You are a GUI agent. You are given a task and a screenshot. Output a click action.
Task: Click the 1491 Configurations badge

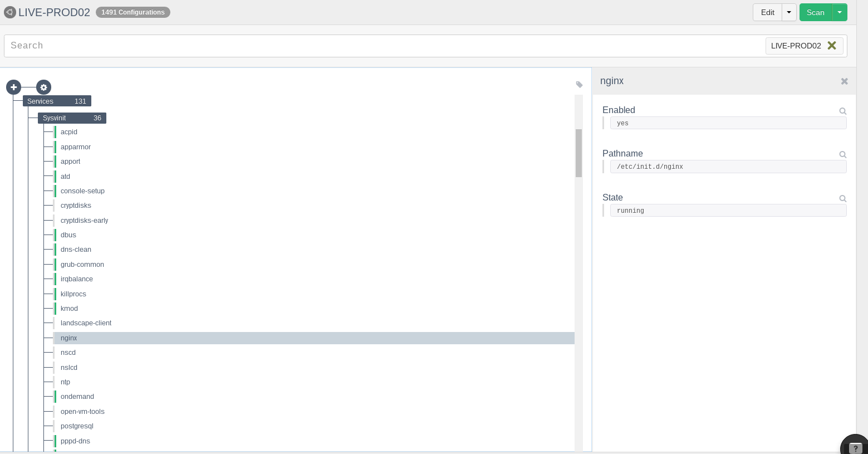pos(133,12)
